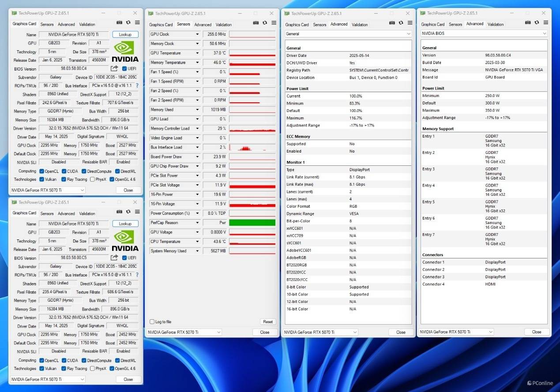This screenshot has width=560, height=392.
Task: Open the Sensors tab in the top-left window
Action: pos(47,24)
